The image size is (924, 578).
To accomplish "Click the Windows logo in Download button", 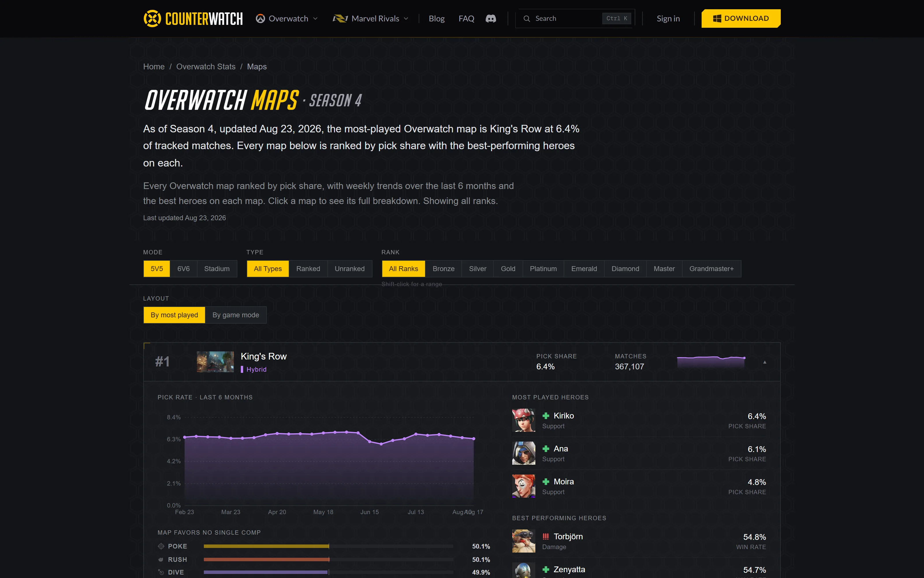I will [717, 18].
